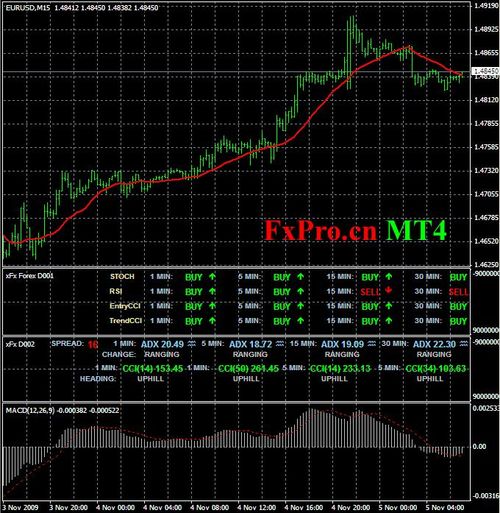Click the EURUSD,M15 chart title
Screen dimensions: 500x513
(28, 8)
